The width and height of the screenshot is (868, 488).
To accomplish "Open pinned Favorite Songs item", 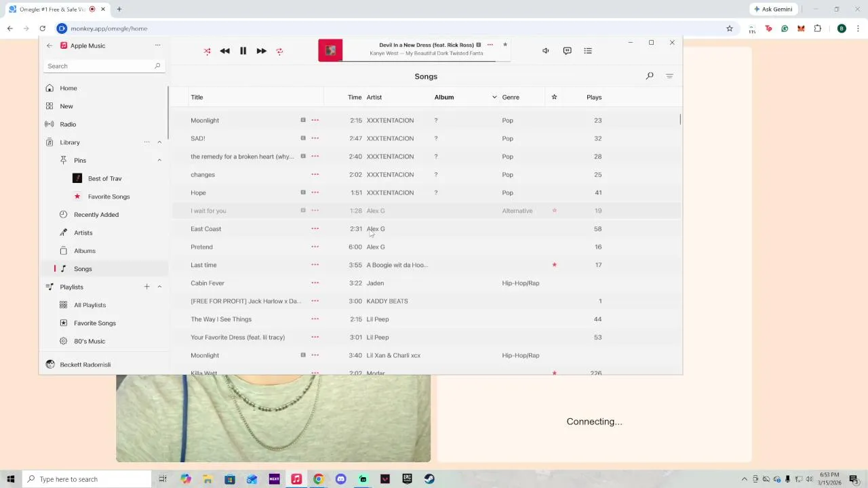I will 108,197.
